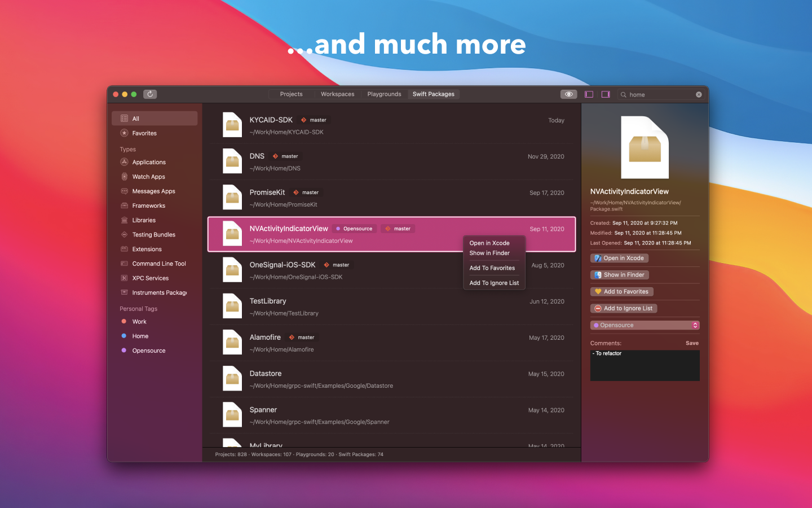
Task: Toggle the right inspector panel icon
Action: (606, 94)
